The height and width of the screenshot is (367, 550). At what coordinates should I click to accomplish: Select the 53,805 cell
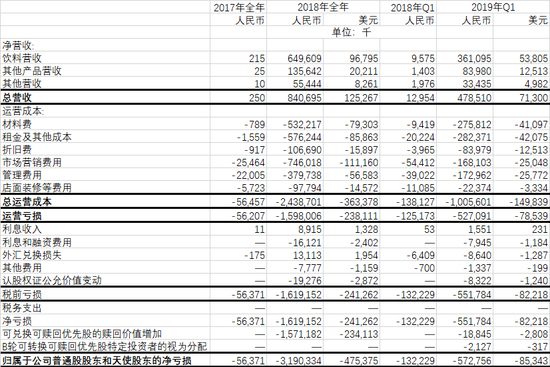pyautogui.click(x=534, y=58)
